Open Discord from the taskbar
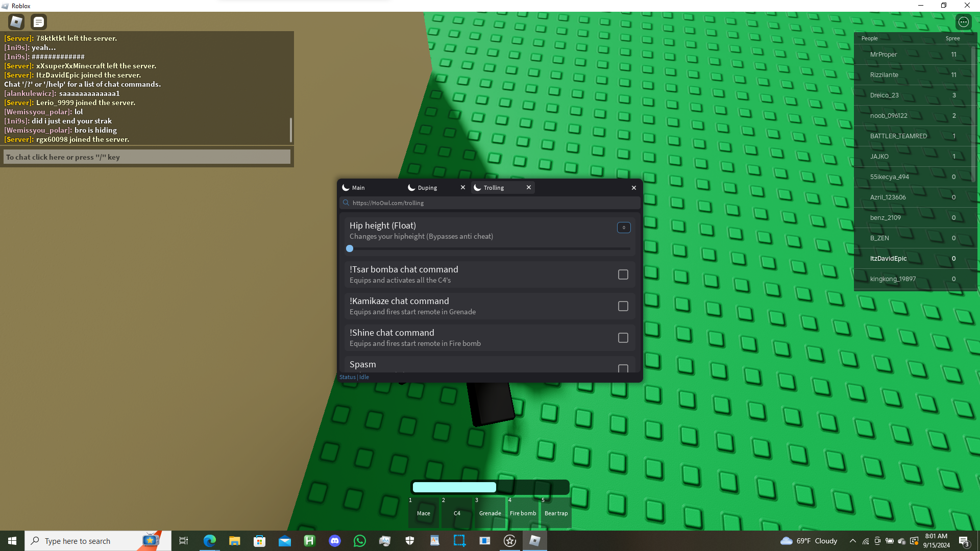Screen dimensions: 980x551 click(x=335, y=541)
